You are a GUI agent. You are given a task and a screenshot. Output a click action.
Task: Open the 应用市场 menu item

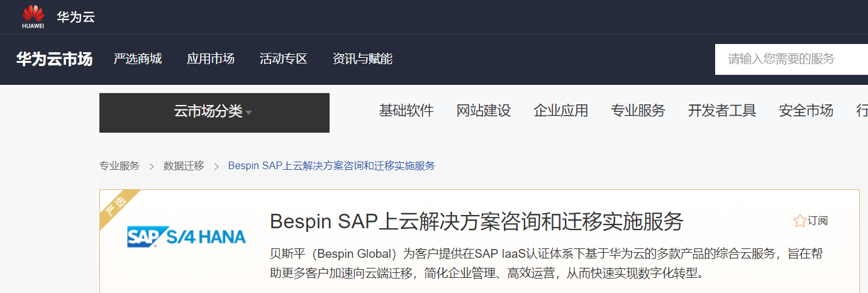(x=211, y=59)
